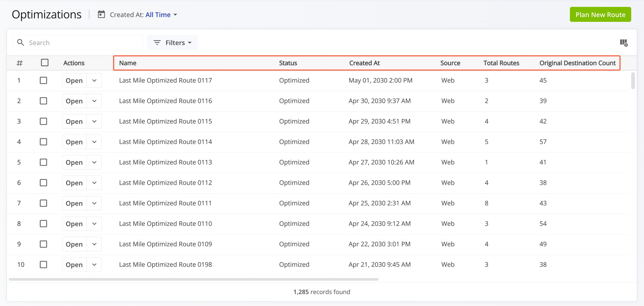644x306 pixels.
Task: Expand actions arrow for Route 0115
Action: coord(94,122)
